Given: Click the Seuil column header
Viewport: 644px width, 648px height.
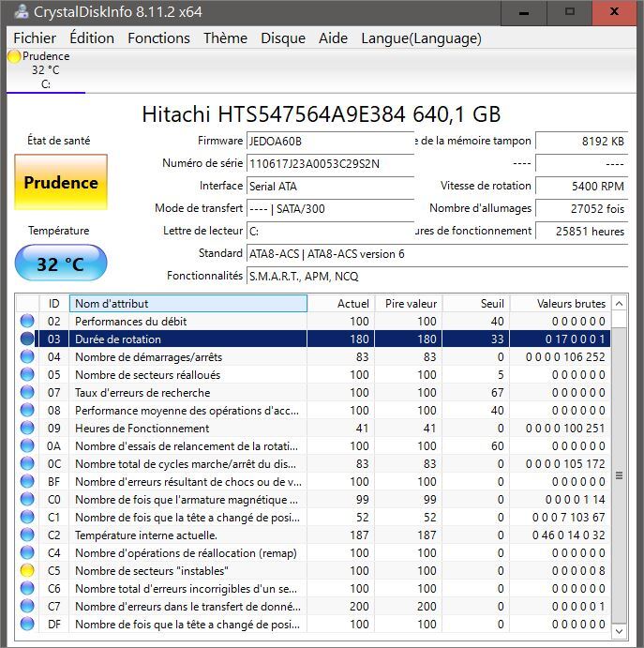Looking at the screenshot, I should [x=477, y=304].
